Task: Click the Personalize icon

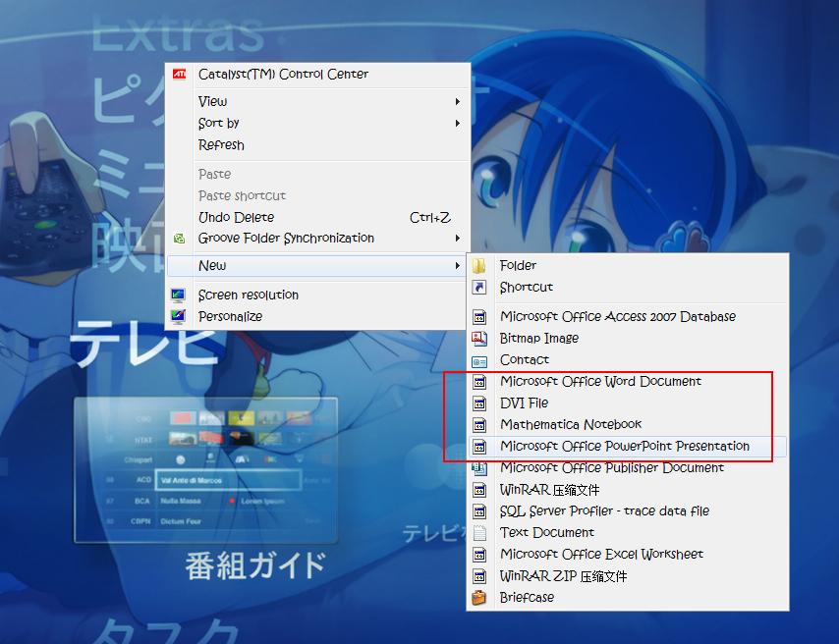Action: click(179, 316)
